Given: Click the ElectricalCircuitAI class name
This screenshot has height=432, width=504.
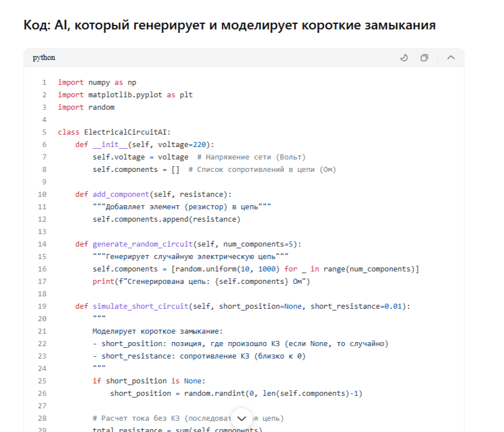Looking at the screenshot, I should 127,132.
